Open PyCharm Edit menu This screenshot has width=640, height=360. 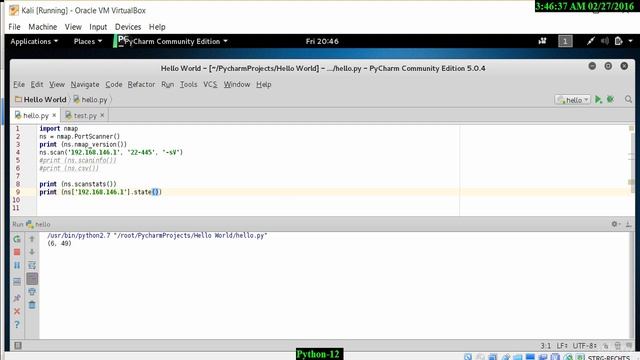pos(37,84)
